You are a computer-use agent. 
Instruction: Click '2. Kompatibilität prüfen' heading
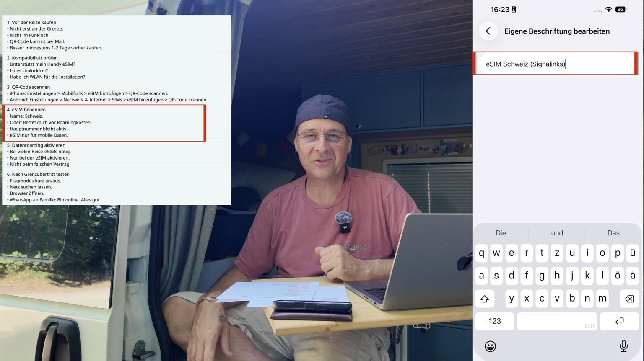pos(32,58)
